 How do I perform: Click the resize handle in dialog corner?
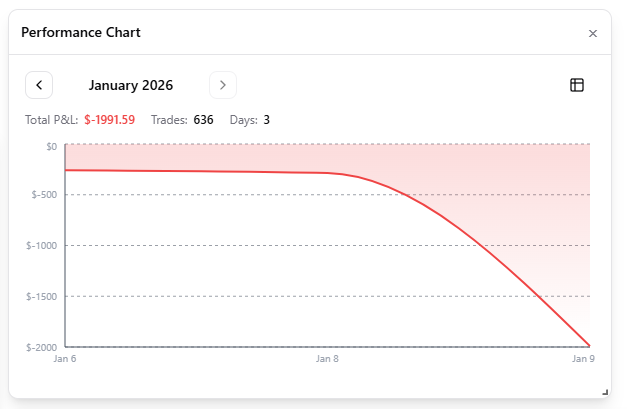coord(605,391)
